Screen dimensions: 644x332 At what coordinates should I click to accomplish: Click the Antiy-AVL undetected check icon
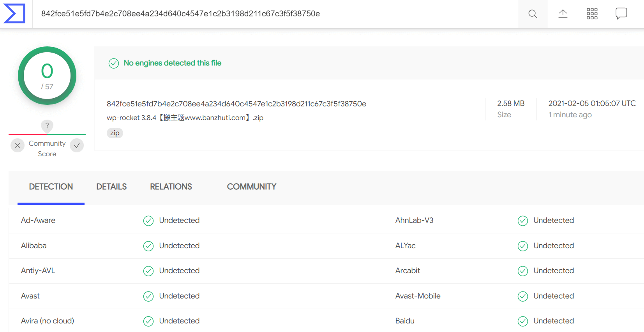coord(148,271)
